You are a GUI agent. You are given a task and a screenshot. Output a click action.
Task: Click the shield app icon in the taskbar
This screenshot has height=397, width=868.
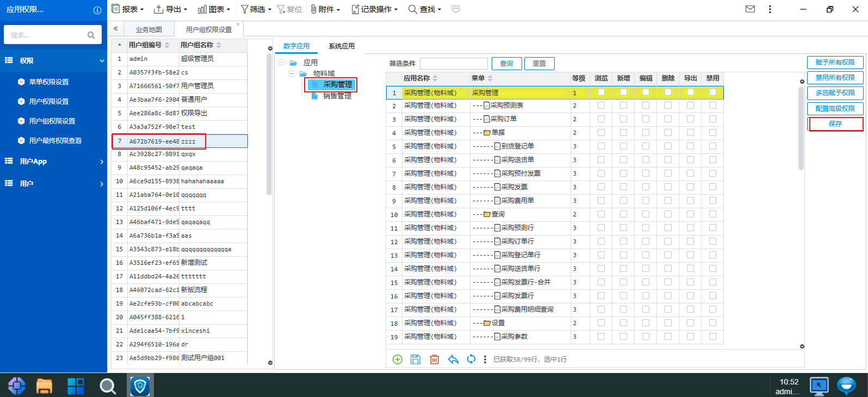(140, 386)
